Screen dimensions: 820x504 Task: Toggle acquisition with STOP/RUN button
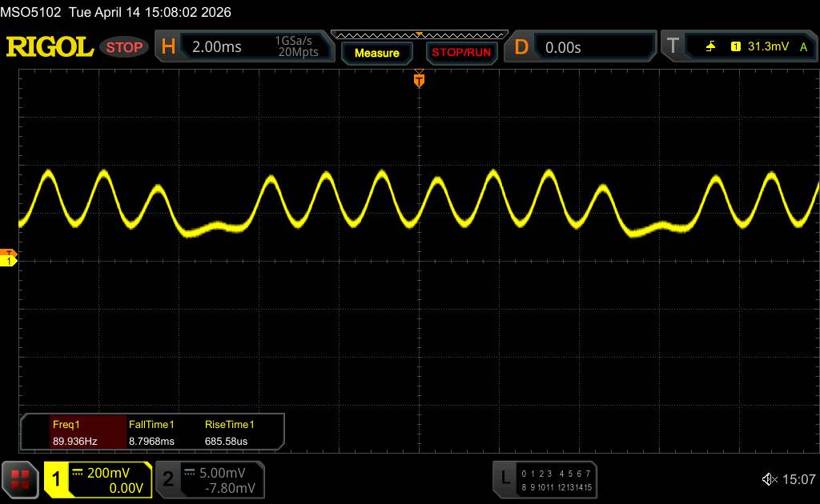[460, 53]
